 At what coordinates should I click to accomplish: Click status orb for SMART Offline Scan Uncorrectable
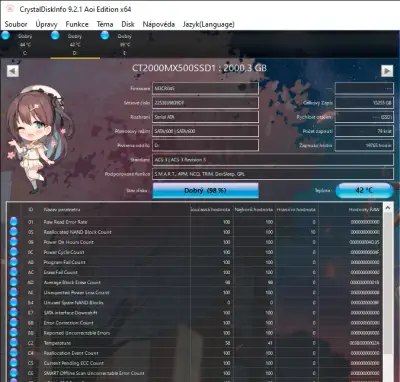(x=14, y=373)
